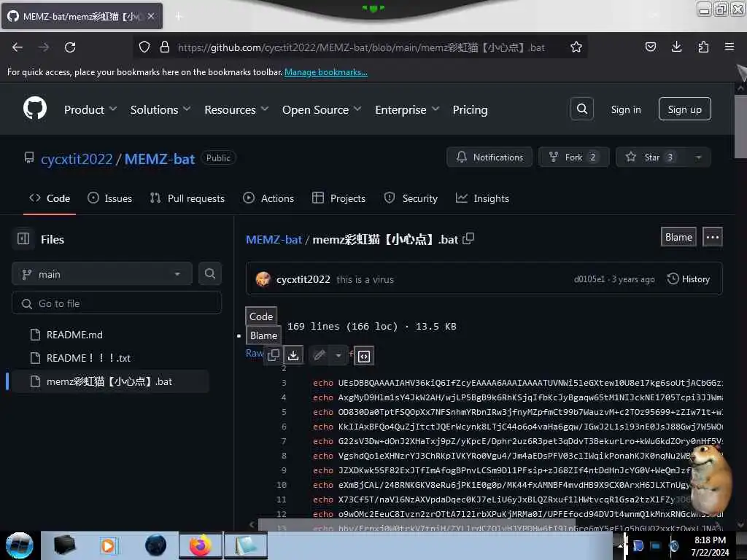The height and width of the screenshot is (560, 747).
Task: Go back with browser back arrow
Action: point(18,47)
